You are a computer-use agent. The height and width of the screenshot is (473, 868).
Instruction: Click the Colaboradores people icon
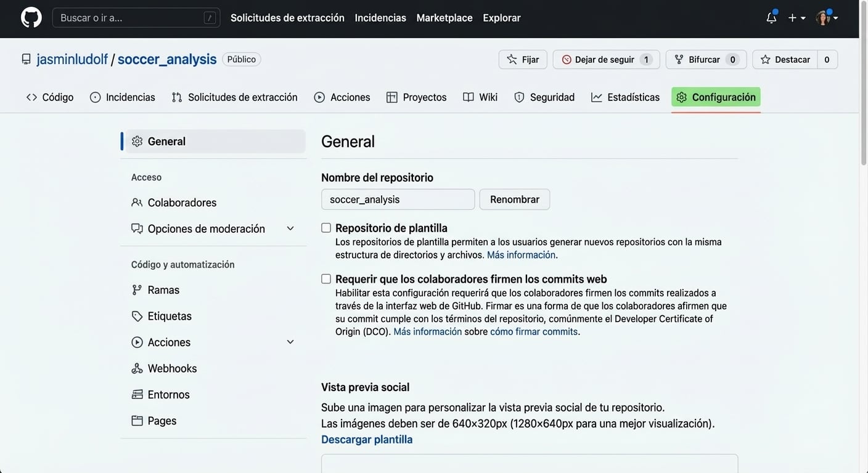[137, 203]
